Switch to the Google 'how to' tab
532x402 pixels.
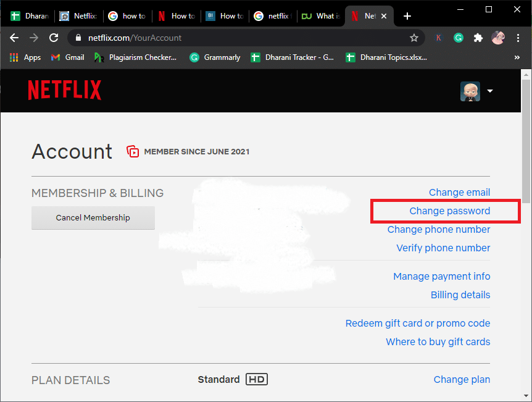(x=127, y=16)
